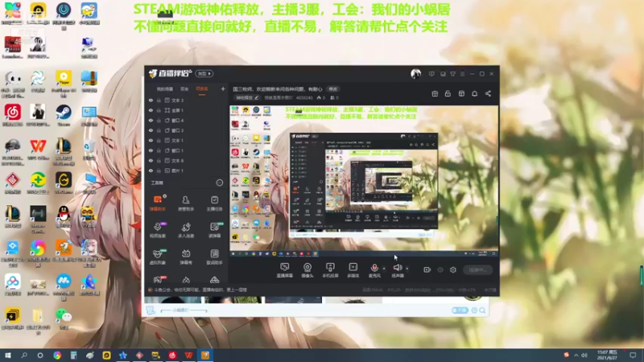Select the 图片 1 layer row
644x362 pixels.
[x=186, y=171]
